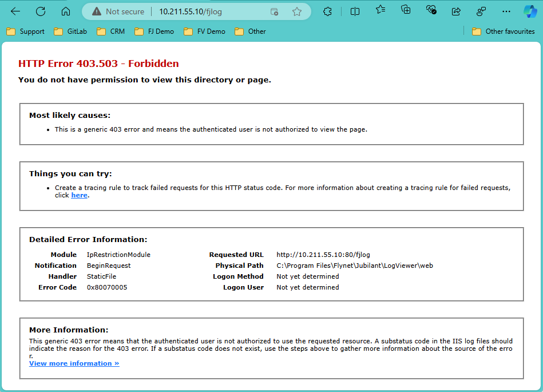543x392 pixels.
Task: Open the Settings and more menu
Action: tap(506, 10)
